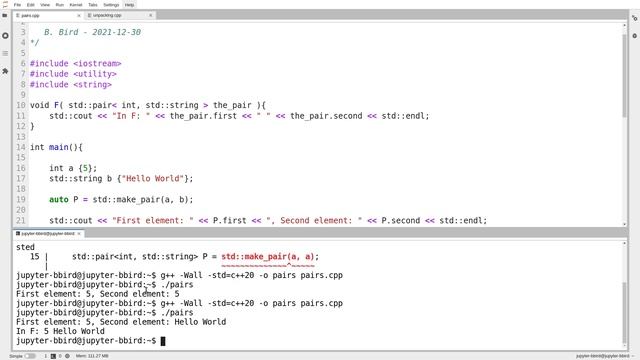
Task: Click '#include <utility>' on line 7
Action: (x=73, y=74)
